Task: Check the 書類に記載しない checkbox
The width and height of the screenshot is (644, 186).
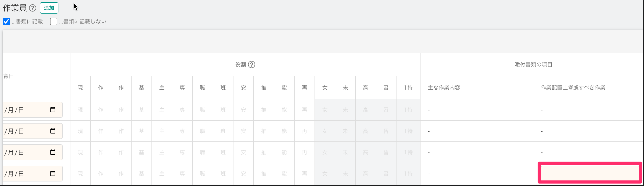Action: click(53, 21)
